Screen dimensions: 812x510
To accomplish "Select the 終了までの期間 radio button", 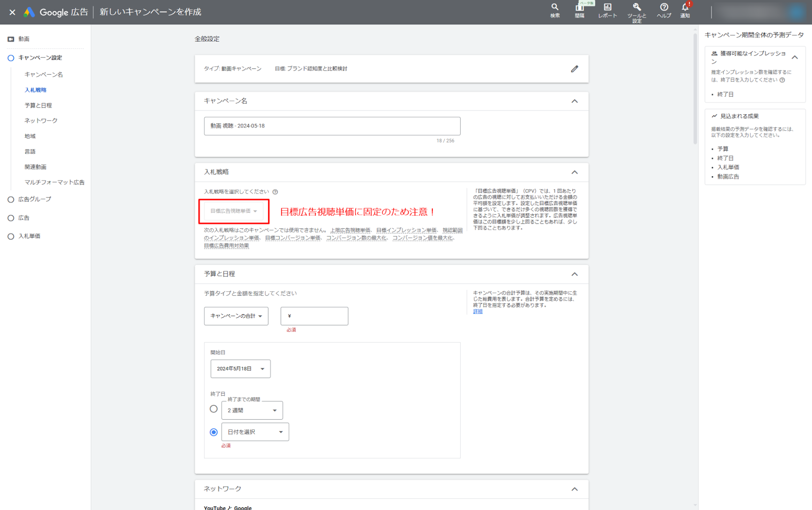I will pos(214,409).
